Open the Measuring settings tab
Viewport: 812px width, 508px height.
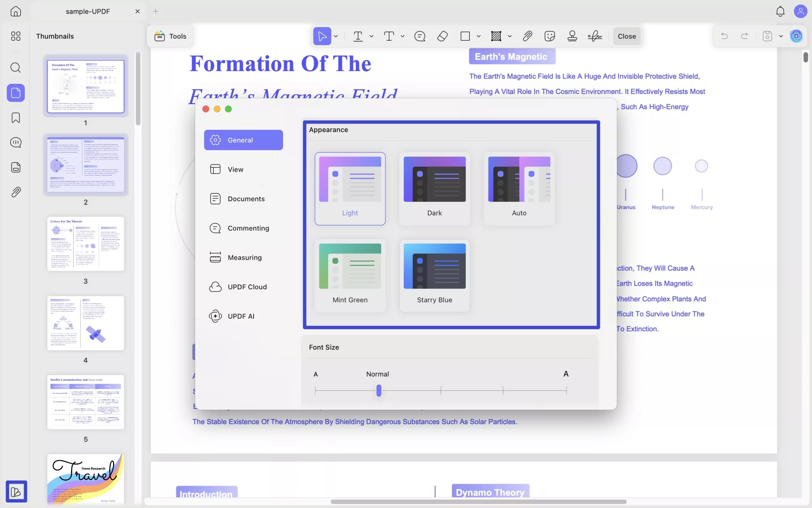coord(243,257)
